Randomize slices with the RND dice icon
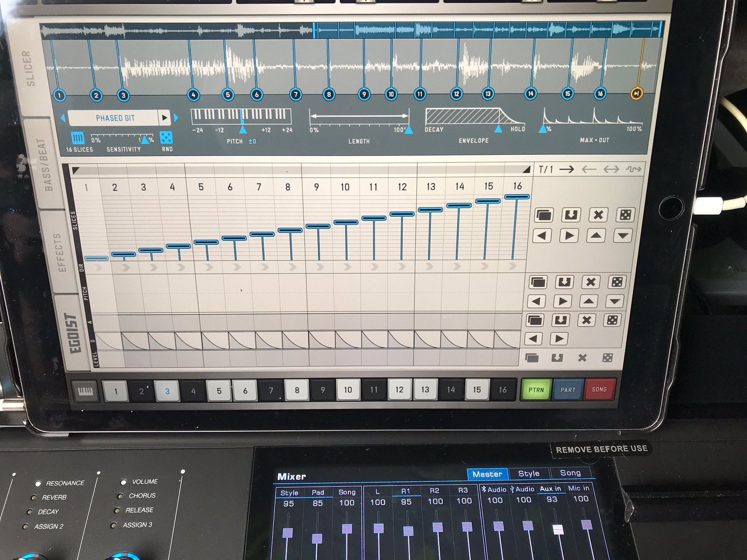Viewport: 747px width, 560px height. coord(166,138)
